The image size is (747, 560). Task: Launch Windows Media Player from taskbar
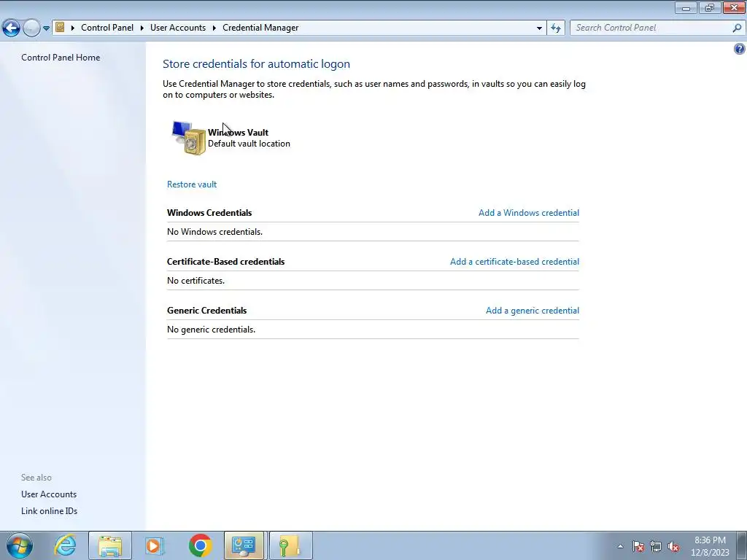pos(154,545)
